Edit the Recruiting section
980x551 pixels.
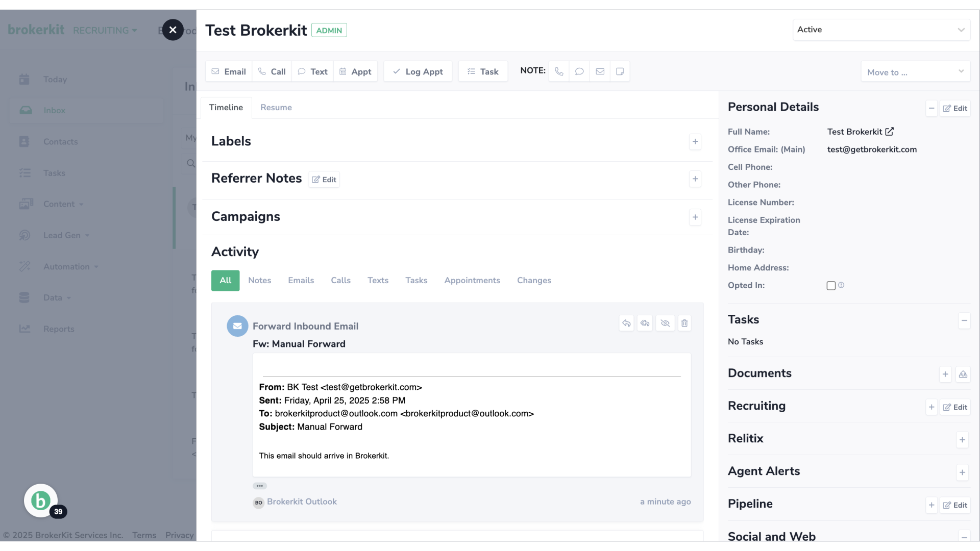[955, 407]
